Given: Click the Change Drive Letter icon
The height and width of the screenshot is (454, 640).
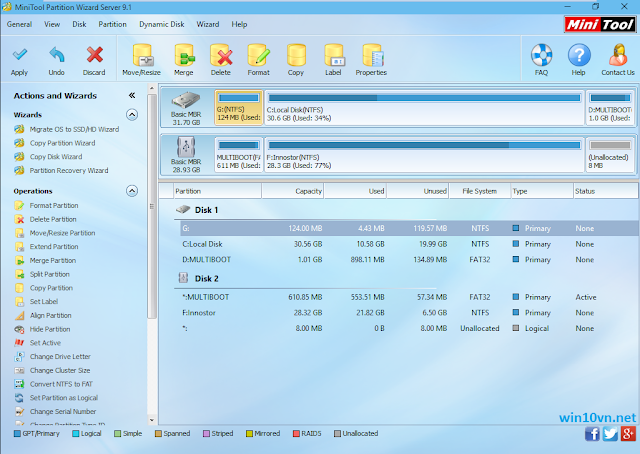Looking at the screenshot, I should click(x=19, y=356).
